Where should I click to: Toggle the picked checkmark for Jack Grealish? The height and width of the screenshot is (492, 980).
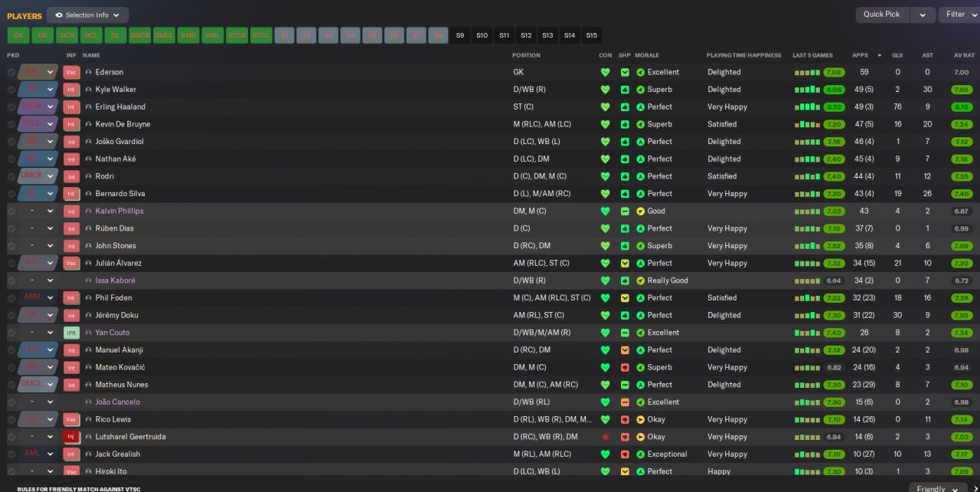click(x=11, y=454)
